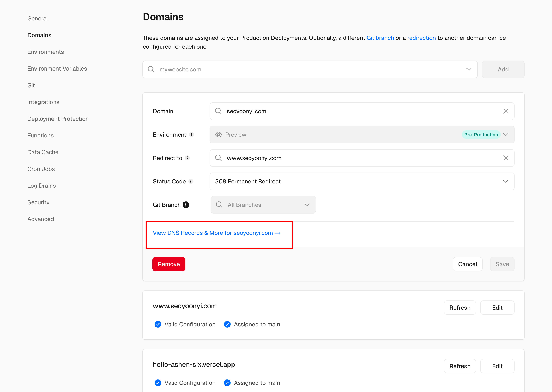Click Assigned to main checkmark for hello-ashen-six.vercel.app

227,383
